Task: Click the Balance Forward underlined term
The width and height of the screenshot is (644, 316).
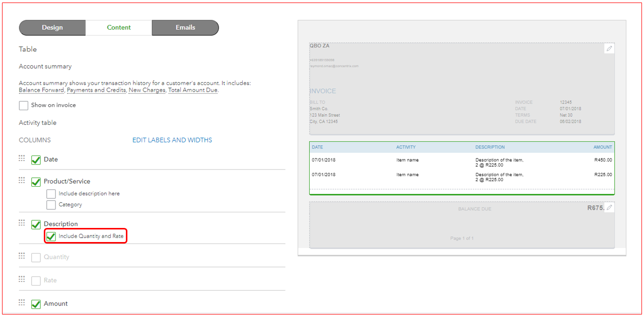Action: 41,90
